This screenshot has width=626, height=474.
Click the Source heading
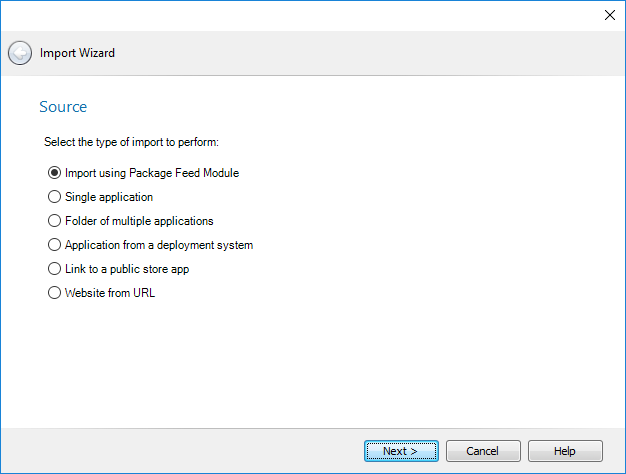pos(63,107)
